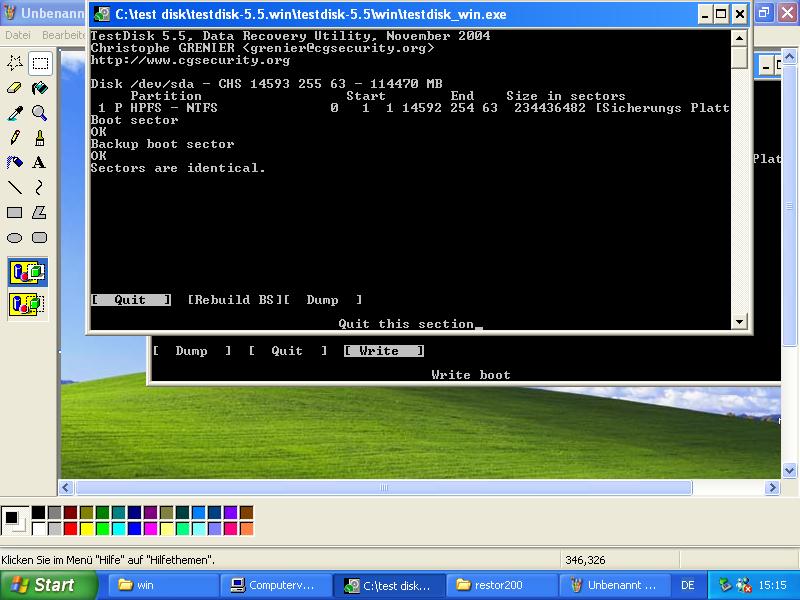Choose Rebuild BS option in TestDisk
The height and width of the screenshot is (600, 800).
click(236, 299)
